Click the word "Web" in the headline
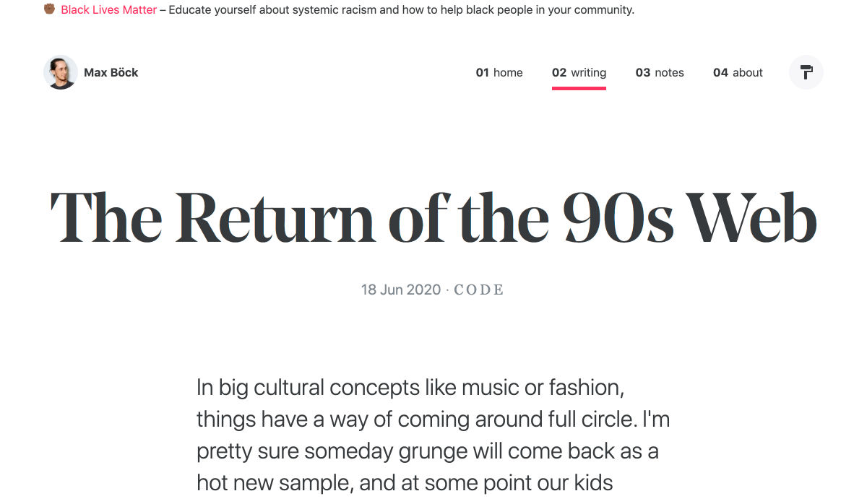 click(751, 216)
